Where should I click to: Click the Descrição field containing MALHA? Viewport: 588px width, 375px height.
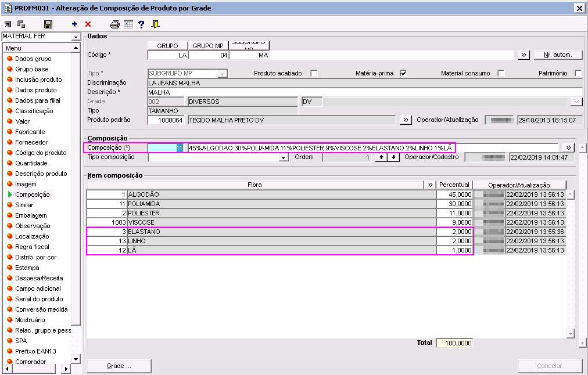click(x=365, y=92)
